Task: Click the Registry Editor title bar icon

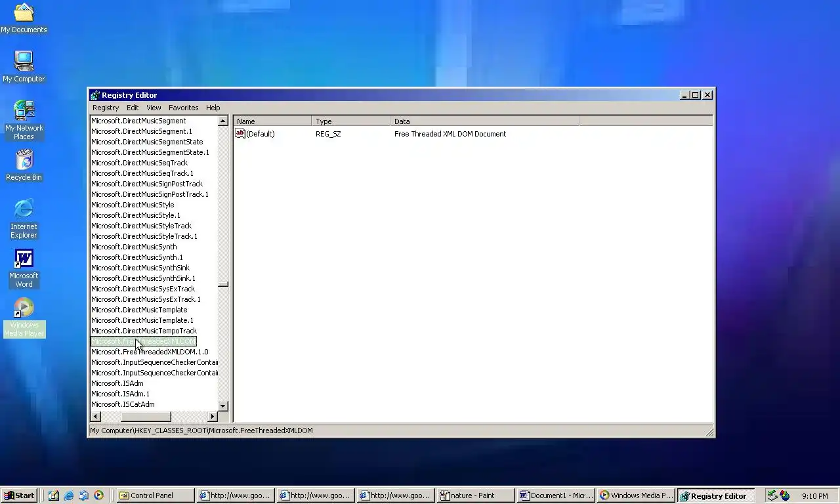Action: [x=95, y=95]
